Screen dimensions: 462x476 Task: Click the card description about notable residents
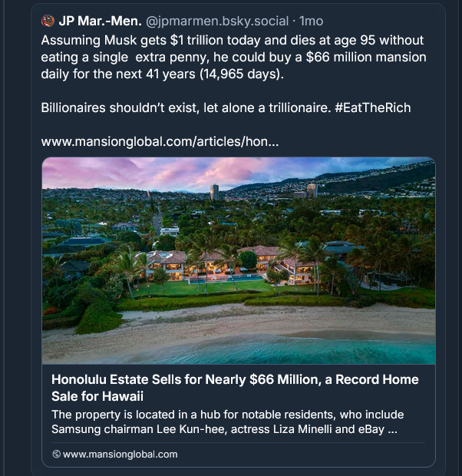[224, 421]
